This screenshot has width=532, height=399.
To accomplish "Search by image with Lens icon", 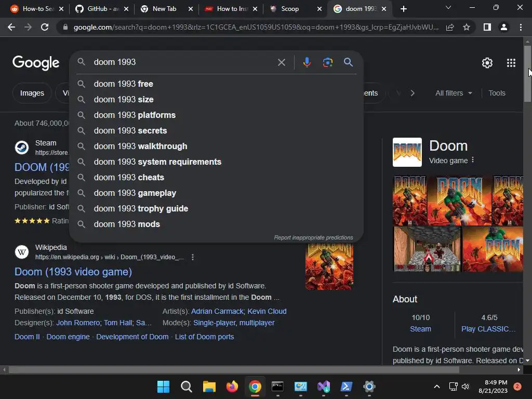I will 327,62.
